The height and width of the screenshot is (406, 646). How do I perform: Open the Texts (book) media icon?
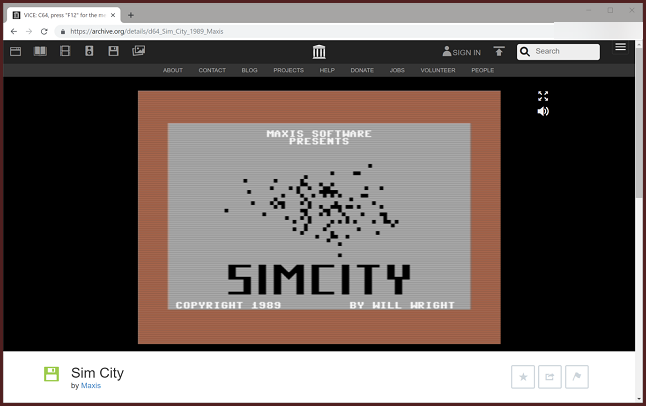[x=40, y=51]
